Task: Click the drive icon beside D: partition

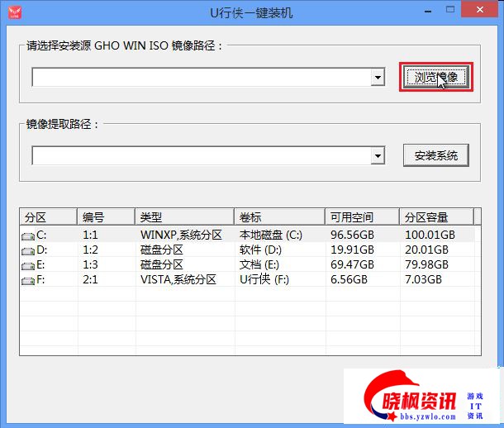Action: pos(29,250)
